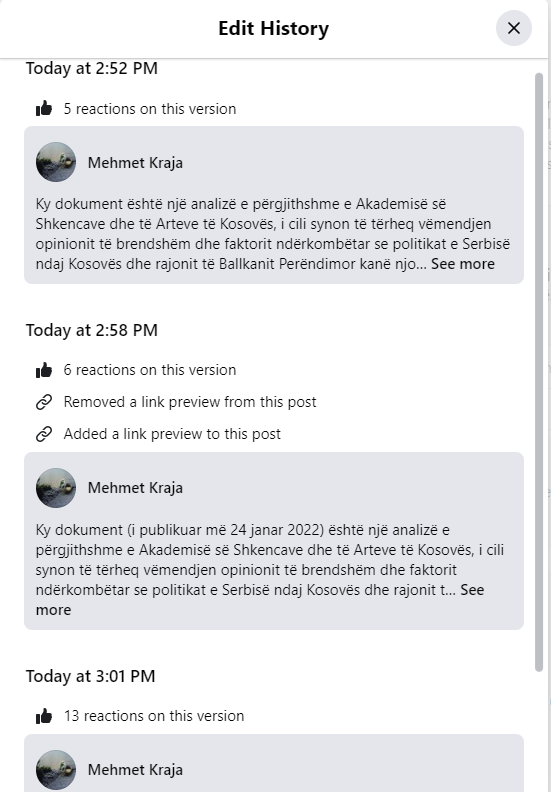
Task: Click link icon next to Removed a link preview
Action: coord(44,402)
